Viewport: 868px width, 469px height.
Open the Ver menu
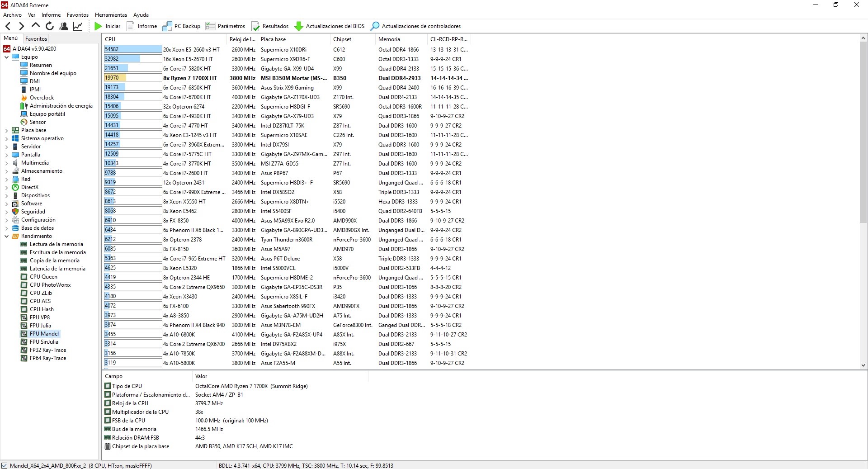pos(32,15)
